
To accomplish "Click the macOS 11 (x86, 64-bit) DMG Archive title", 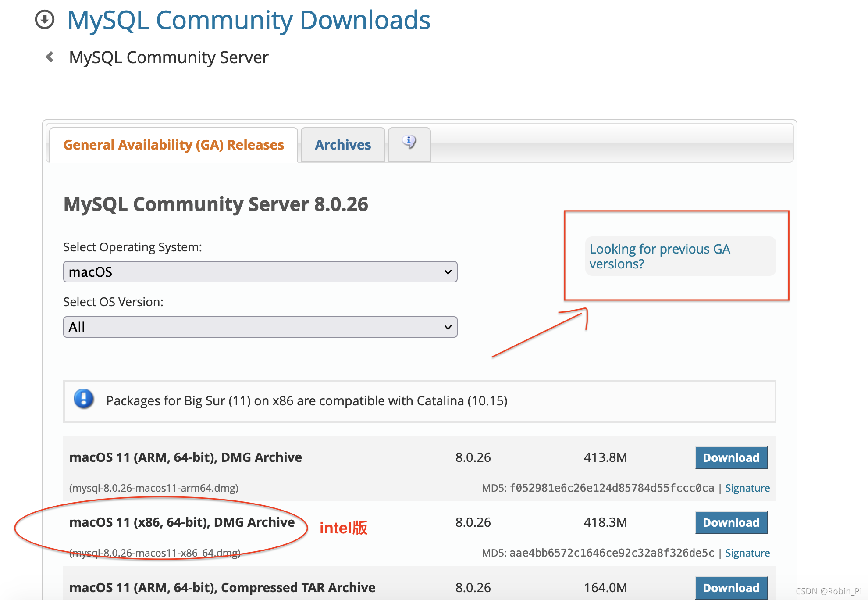I will [182, 522].
